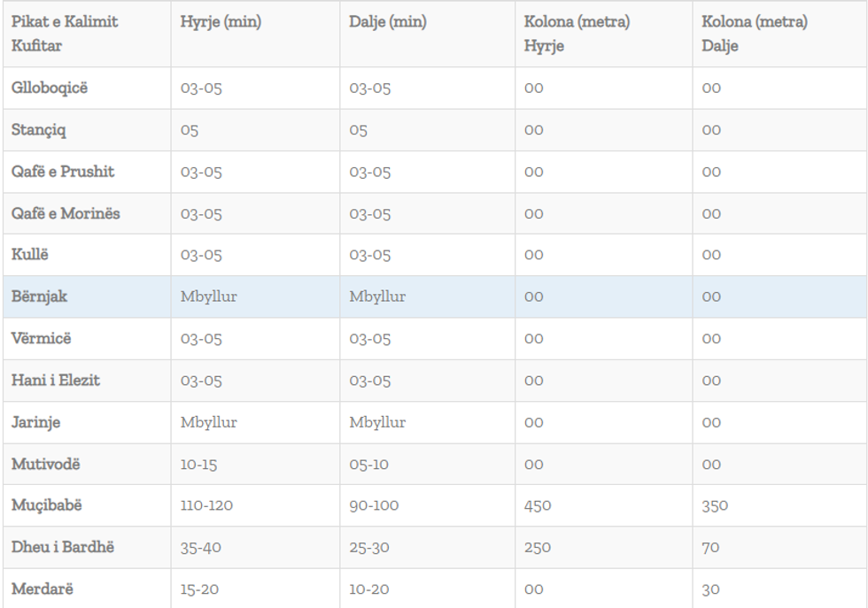
Task: Click the Kolona (metra) Hyrje header
Action: tap(577, 34)
